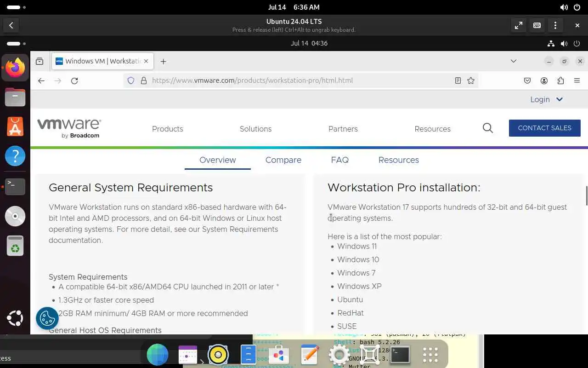Click the Windows 11 list item
The width and height of the screenshot is (588, 368).
click(x=357, y=246)
